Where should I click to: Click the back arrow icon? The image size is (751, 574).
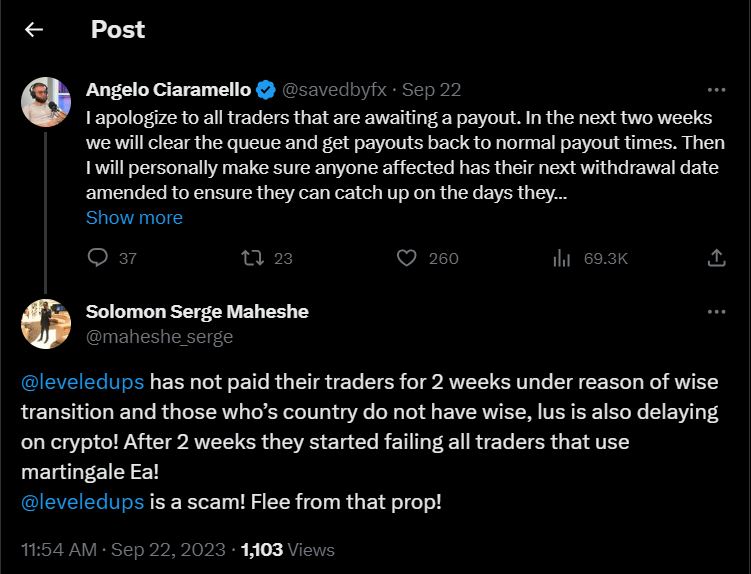pyautogui.click(x=34, y=29)
